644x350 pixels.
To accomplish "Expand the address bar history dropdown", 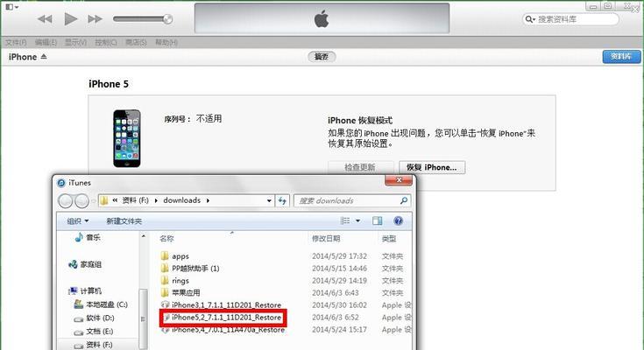I will coord(269,200).
